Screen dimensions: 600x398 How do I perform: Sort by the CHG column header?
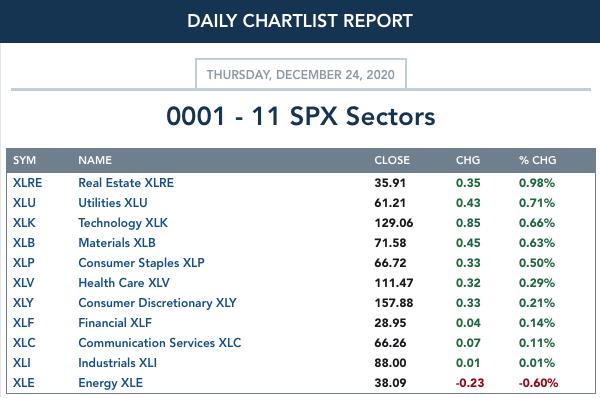point(468,160)
